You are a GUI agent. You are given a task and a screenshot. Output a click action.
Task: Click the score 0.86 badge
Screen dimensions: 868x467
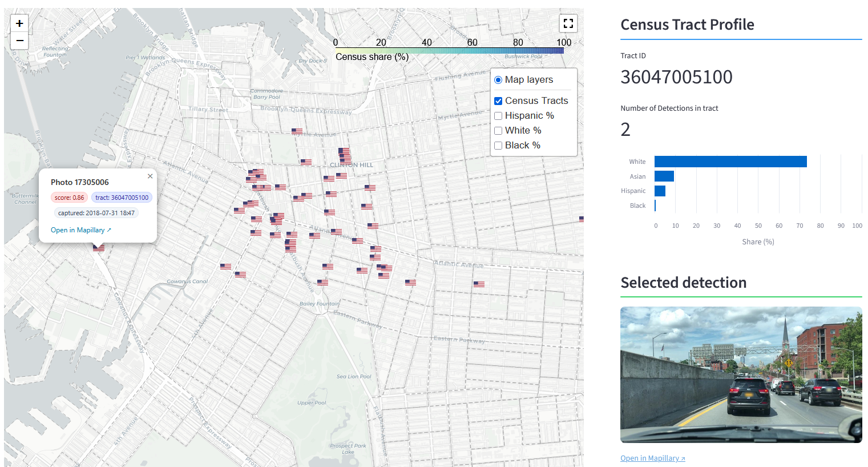[x=69, y=198]
